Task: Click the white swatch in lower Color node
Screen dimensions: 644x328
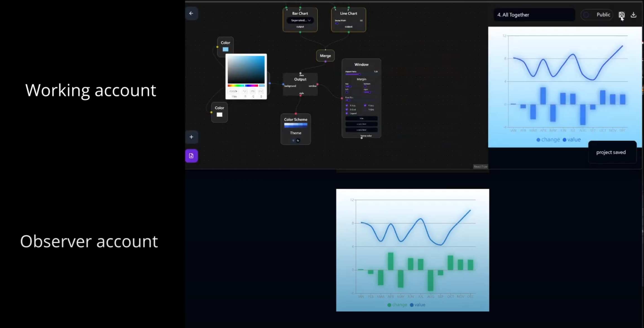Action: pos(219,115)
